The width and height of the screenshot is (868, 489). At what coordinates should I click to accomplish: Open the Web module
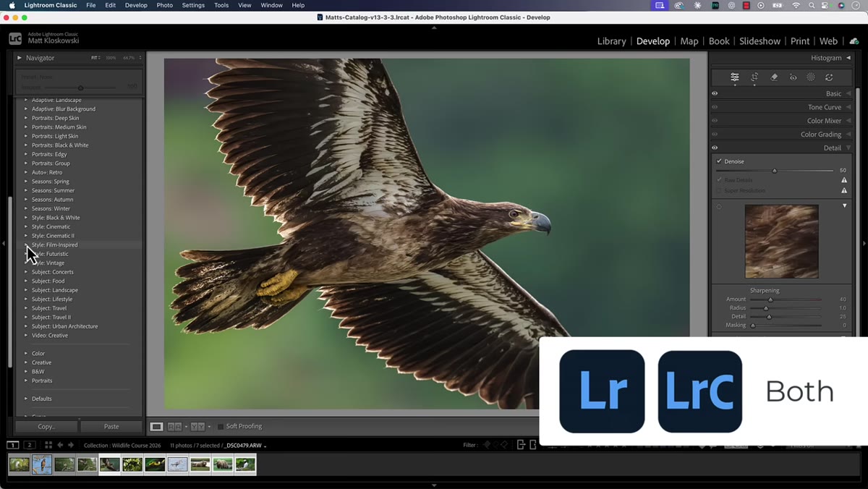(828, 41)
